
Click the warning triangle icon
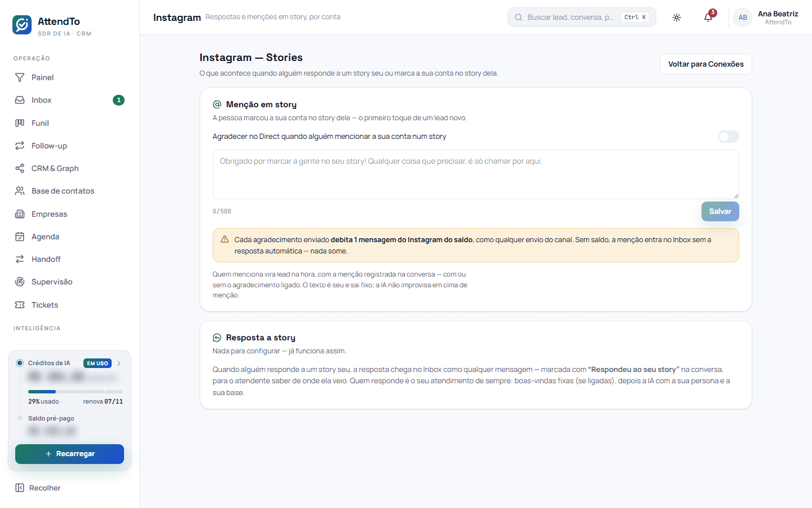point(224,239)
